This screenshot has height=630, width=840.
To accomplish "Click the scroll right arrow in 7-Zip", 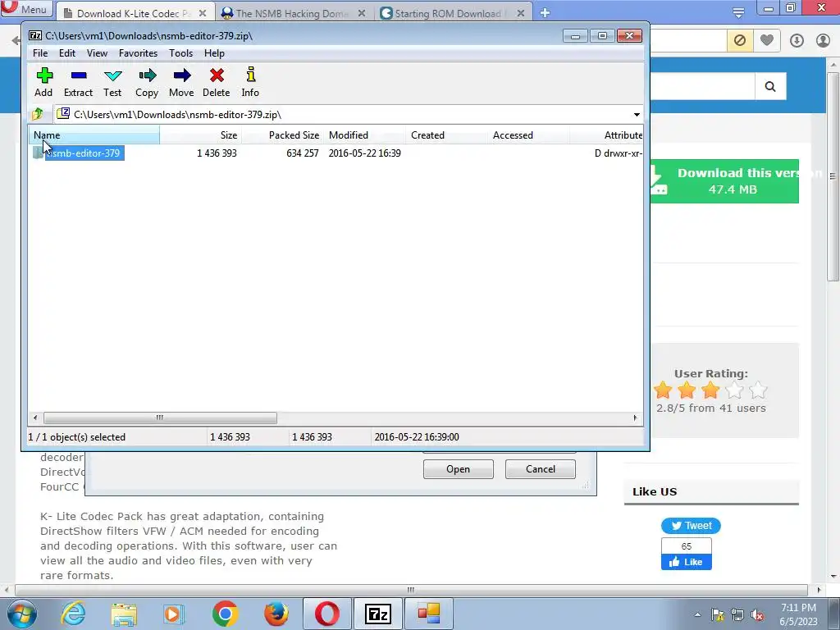I will [636, 418].
